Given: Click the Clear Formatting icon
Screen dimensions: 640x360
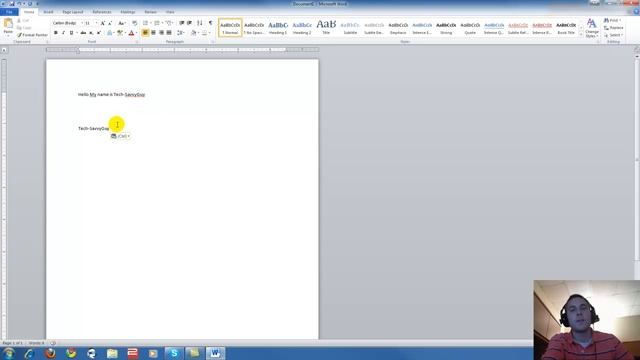Looking at the screenshot, I should [x=134, y=23].
